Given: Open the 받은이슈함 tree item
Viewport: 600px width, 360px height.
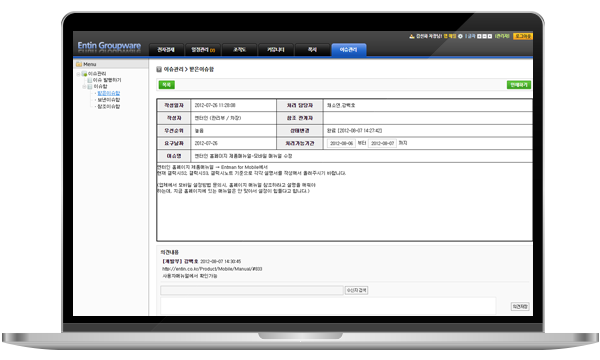Looking at the screenshot, I should click(109, 93).
